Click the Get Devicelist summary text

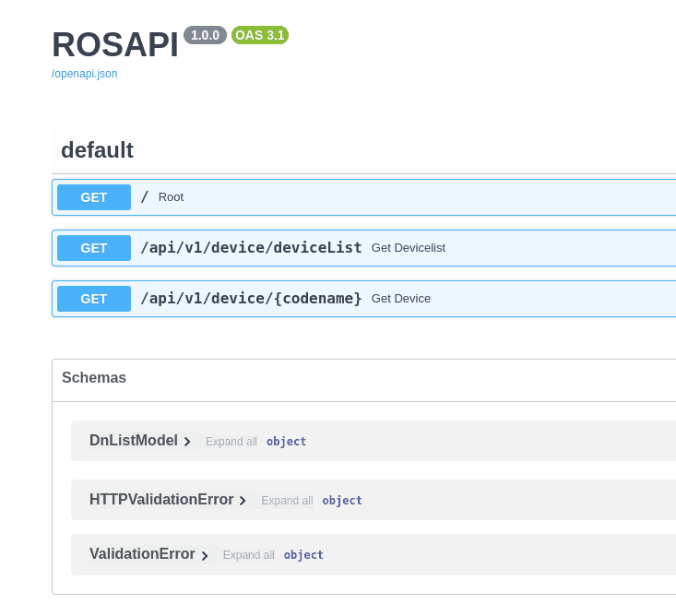point(409,248)
